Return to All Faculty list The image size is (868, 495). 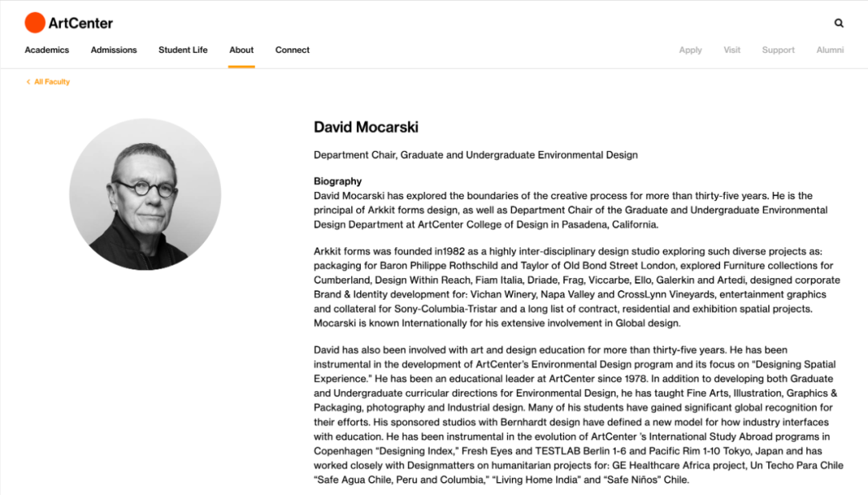pyautogui.click(x=52, y=82)
